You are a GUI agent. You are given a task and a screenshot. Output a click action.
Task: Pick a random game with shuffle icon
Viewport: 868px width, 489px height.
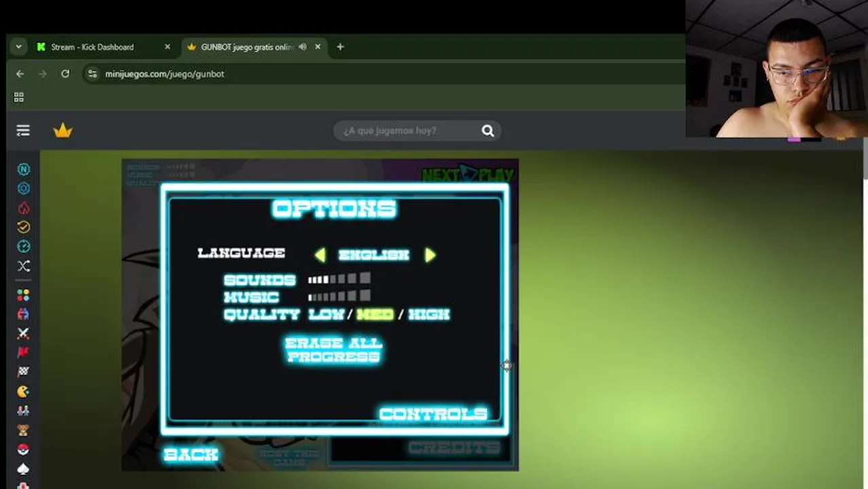(x=23, y=266)
